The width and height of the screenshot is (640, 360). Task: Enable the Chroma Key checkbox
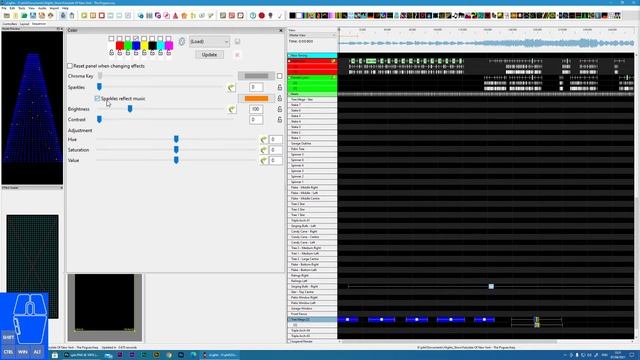tap(280, 76)
